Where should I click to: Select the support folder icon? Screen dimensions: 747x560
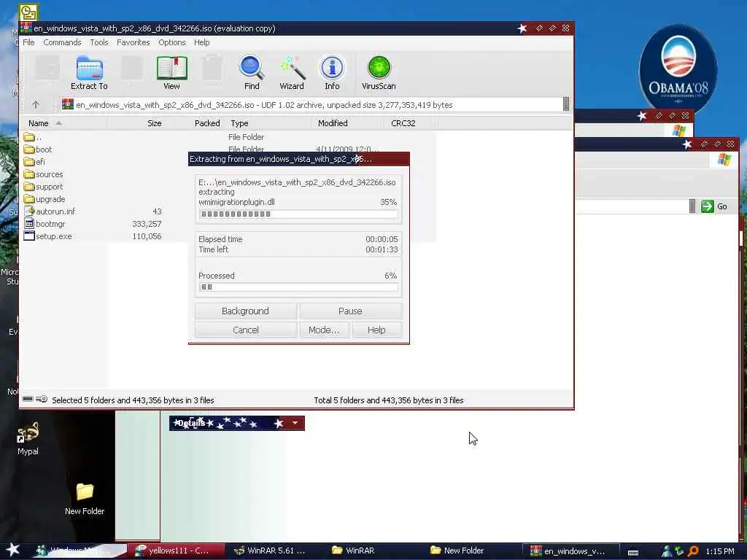click(x=29, y=186)
